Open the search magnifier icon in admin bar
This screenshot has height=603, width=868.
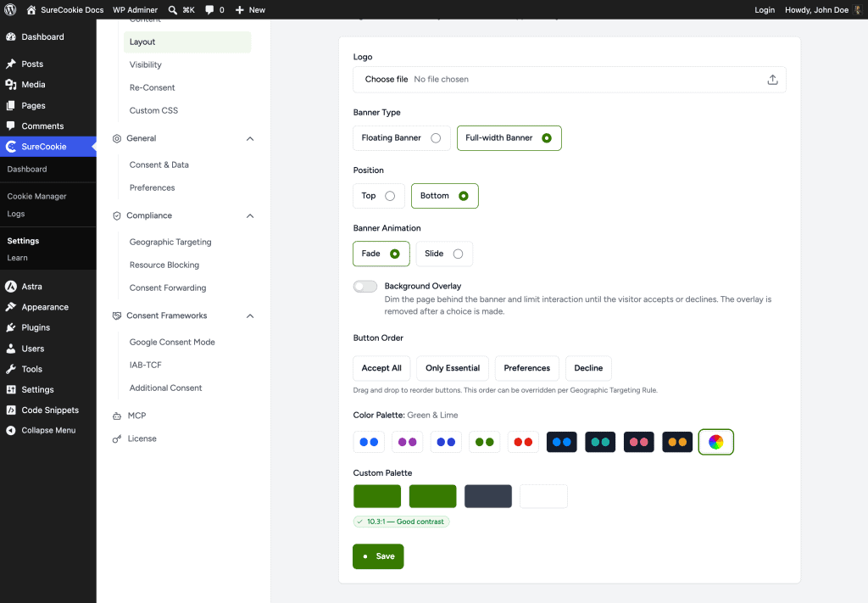pyautogui.click(x=173, y=10)
